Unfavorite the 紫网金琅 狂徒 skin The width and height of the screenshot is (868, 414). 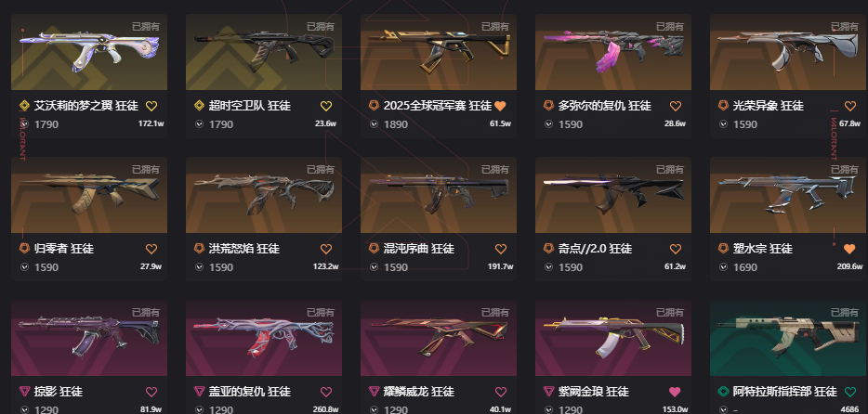pos(675,393)
